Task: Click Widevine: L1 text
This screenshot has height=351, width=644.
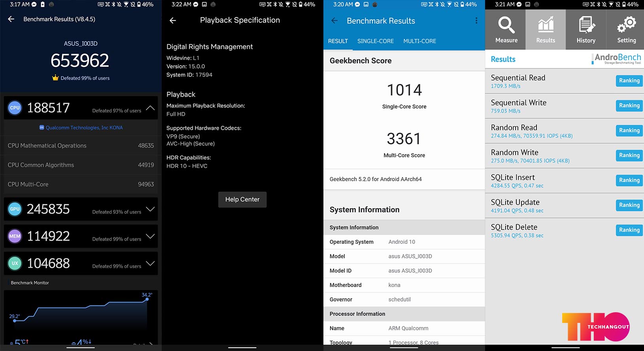Action: 183,58
